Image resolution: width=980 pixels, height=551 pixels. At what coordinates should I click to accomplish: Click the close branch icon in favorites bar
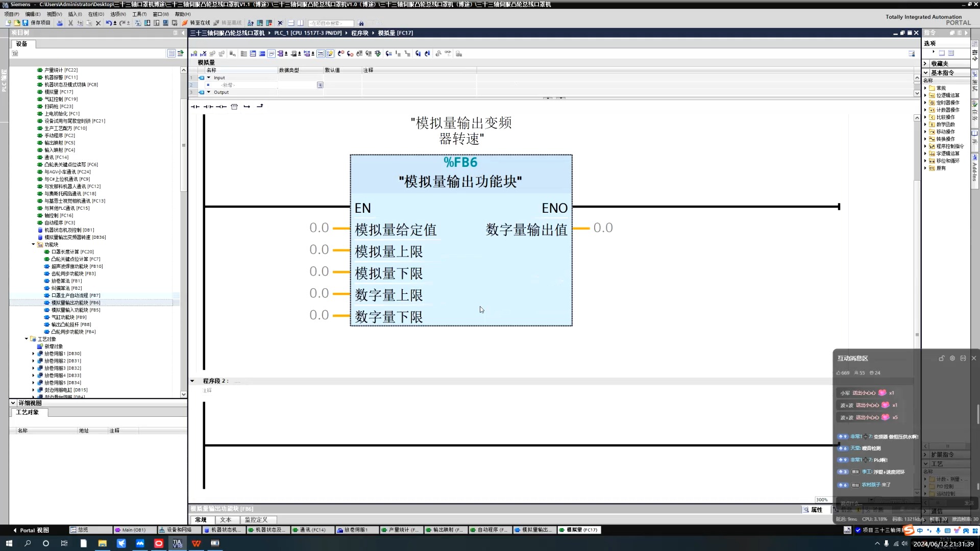pos(260,107)
